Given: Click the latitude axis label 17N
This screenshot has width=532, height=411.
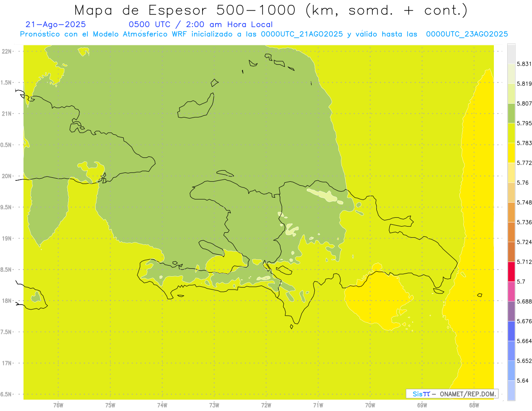Looking at the screenshot, I should [x=6, y=363].
